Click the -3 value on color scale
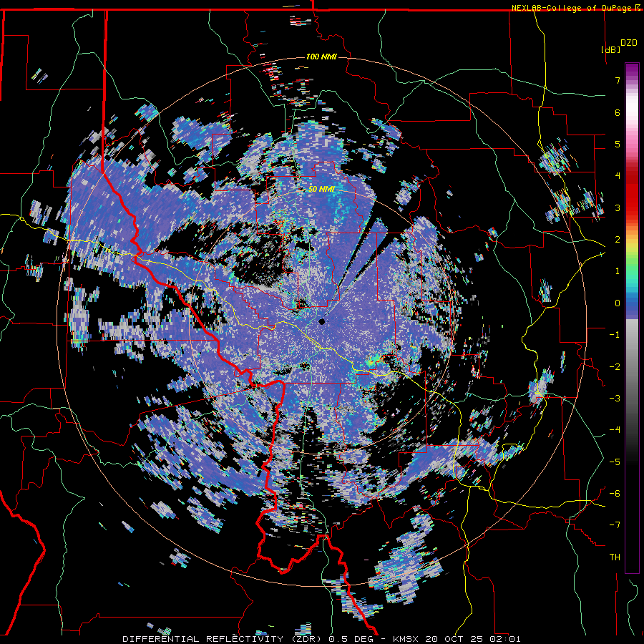The width and height of the screenshot is (644, 644). click(x=615, y=399)
